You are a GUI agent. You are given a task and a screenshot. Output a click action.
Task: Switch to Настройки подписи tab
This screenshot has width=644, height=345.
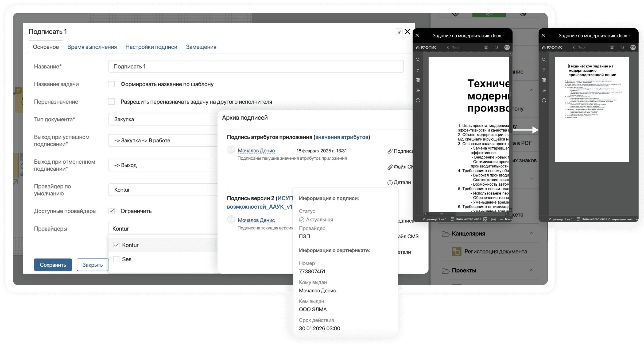pyautogui.click(x=151, y=47)
